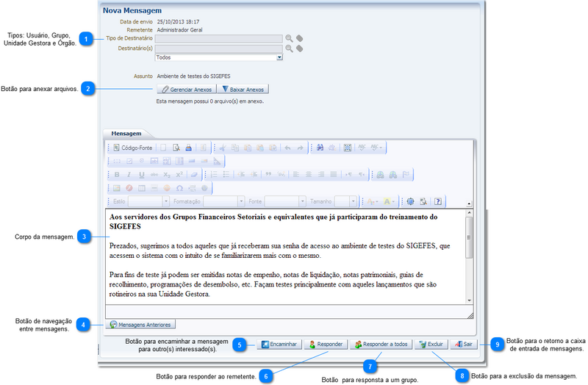This screenshot has height=385, width=588.
Task: Insert a numbered list
Action: 214,175
